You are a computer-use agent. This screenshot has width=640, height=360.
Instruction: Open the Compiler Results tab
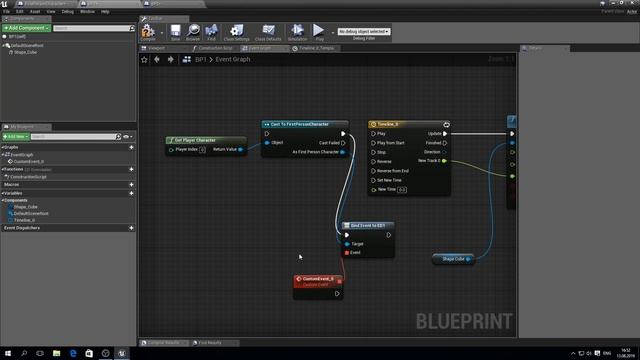164,343
